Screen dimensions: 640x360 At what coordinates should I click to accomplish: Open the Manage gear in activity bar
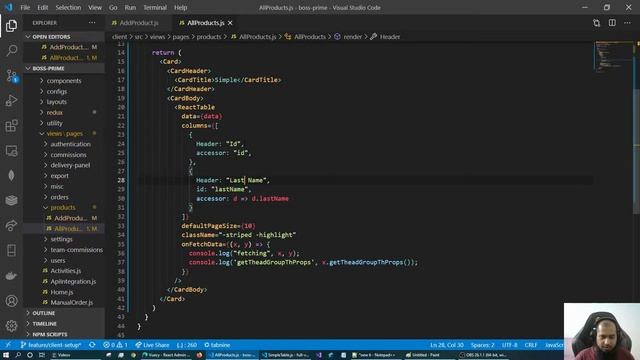click(11, 326)
